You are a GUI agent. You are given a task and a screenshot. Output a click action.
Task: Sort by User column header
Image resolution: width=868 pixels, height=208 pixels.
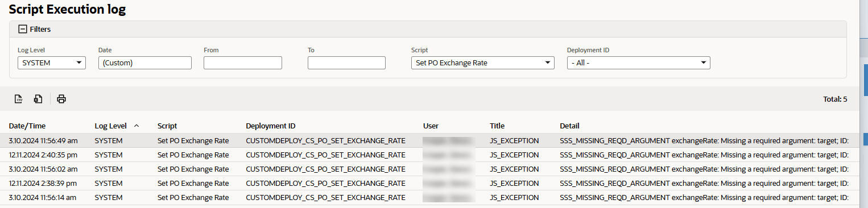431,126
